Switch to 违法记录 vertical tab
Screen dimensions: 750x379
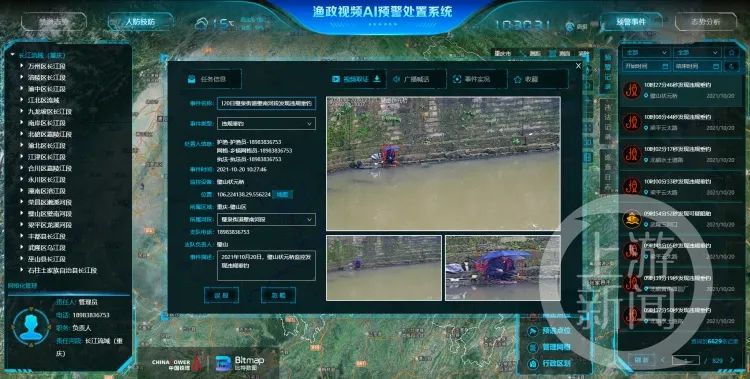pos(607,122)
